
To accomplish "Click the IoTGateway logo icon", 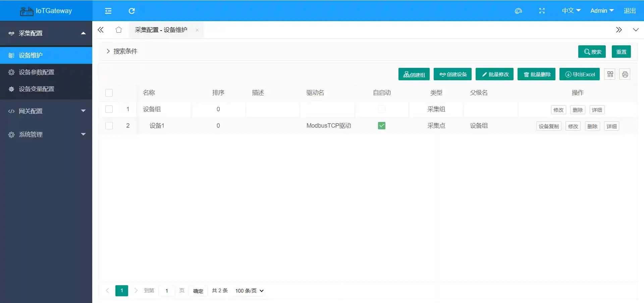I will coord(26,10).
